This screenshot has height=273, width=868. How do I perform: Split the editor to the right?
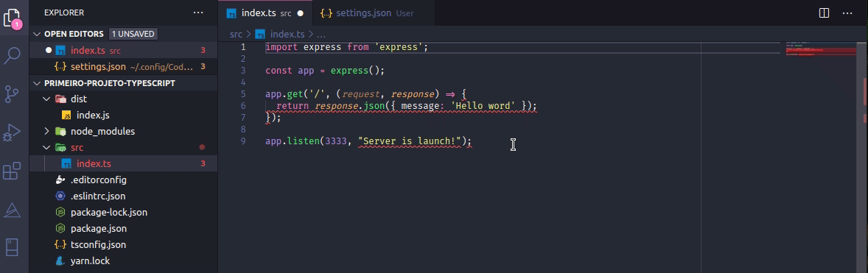click(824, 13)
